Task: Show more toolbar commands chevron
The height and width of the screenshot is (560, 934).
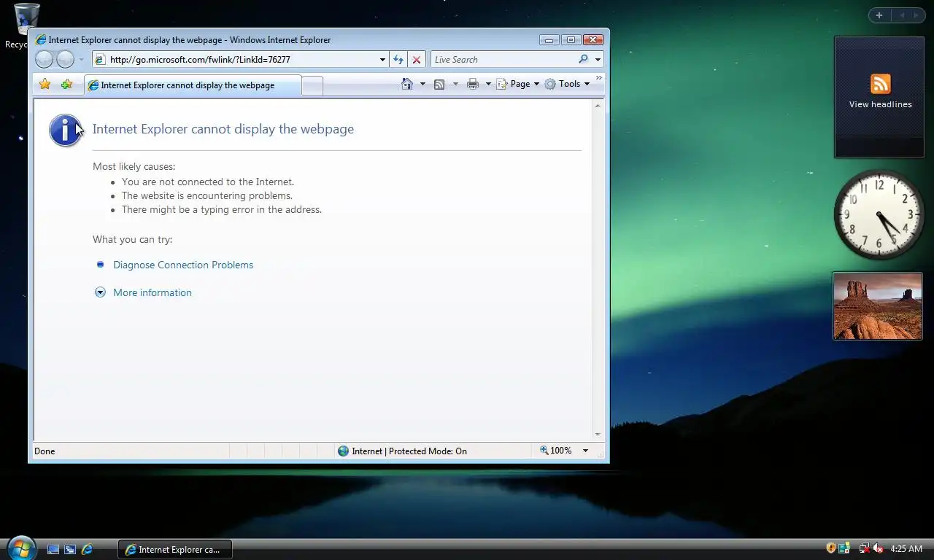Action: coord(599,77)
